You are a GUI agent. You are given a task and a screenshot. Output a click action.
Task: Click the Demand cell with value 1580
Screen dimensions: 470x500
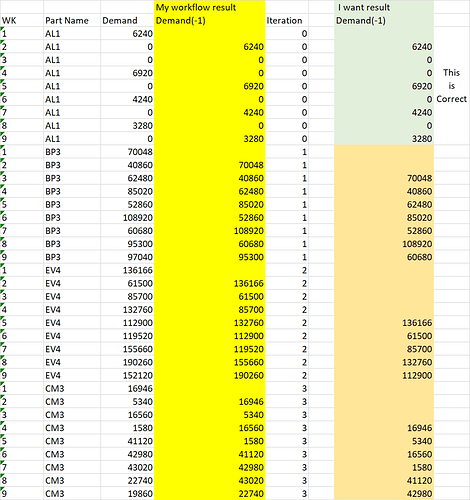(127, 428)
